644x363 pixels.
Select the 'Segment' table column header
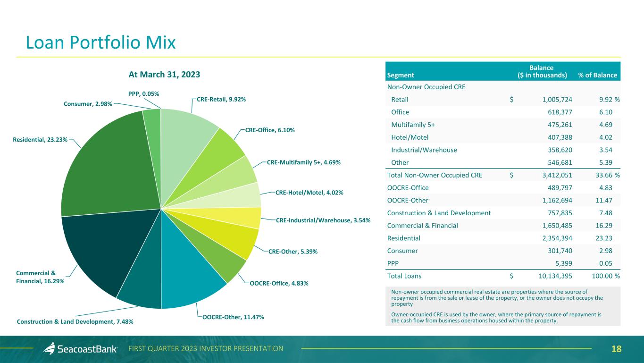point(401,75)
